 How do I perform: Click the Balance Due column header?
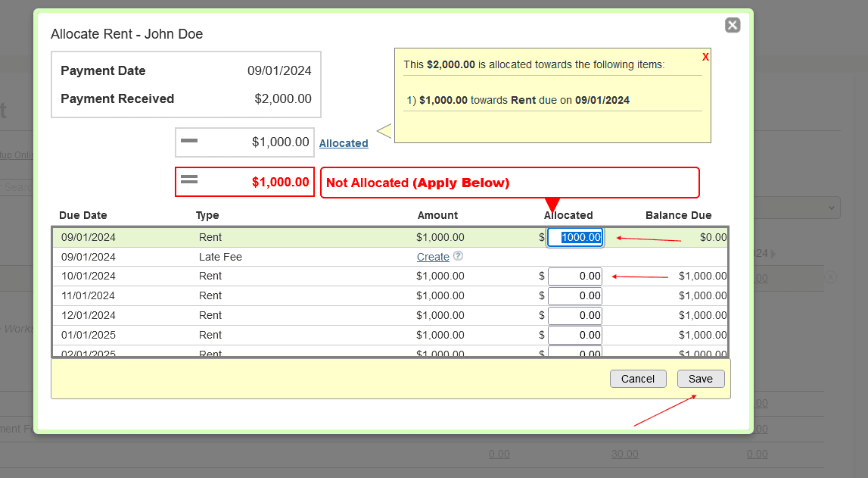coord(678,215)
